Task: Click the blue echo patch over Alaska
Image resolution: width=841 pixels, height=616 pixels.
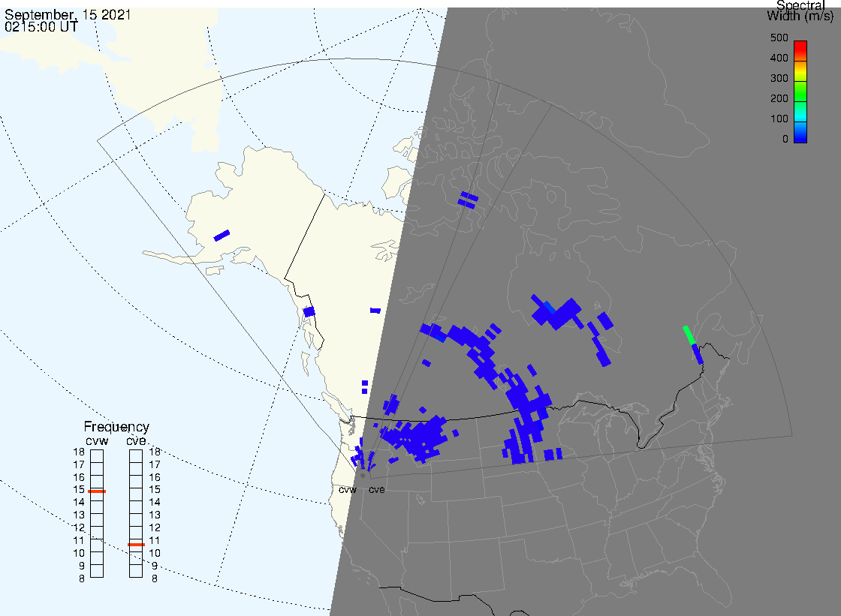Action: point(222,236)
